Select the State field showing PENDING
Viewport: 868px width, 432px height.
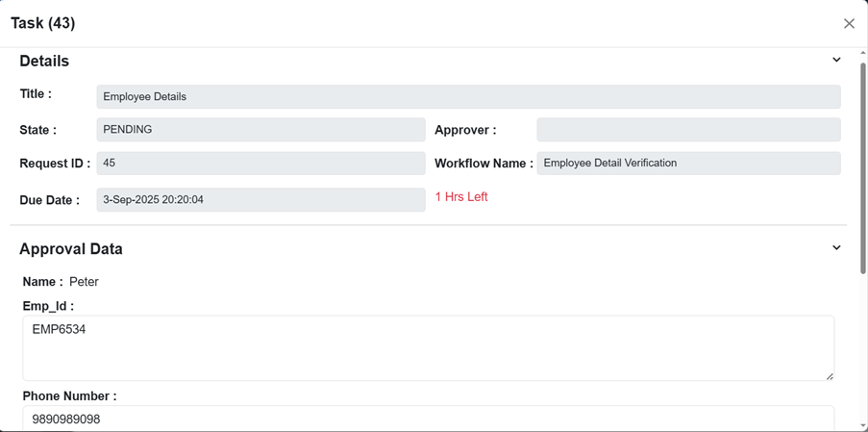point(260,130)
